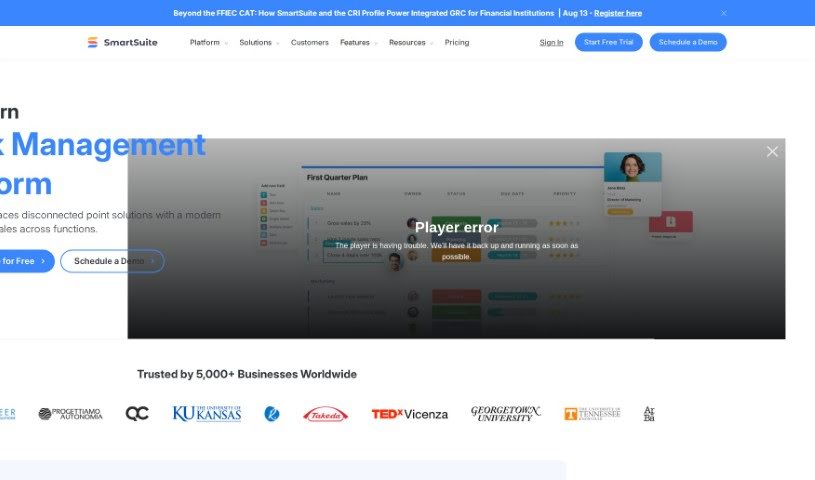Viewport: 815px width, 480px height.
Task: Click the Takeda logo
Action: pyautogui.click(x=325, y=414)
